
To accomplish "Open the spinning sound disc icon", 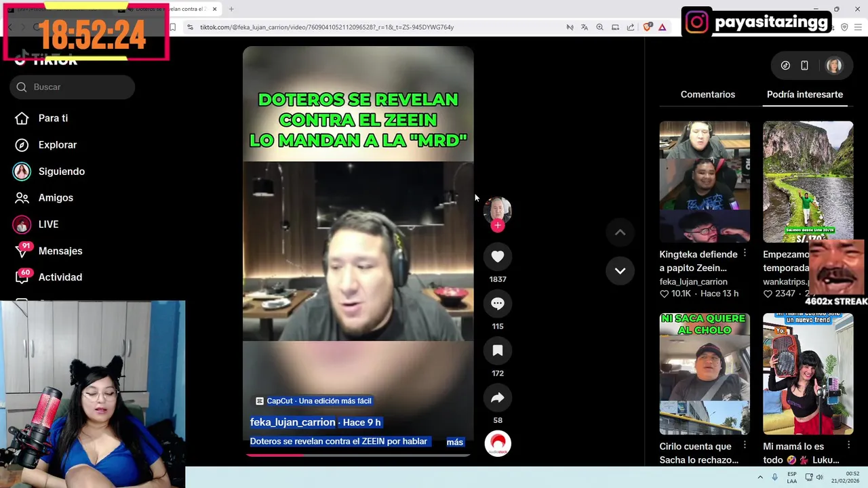I will [x=498, y=443].
